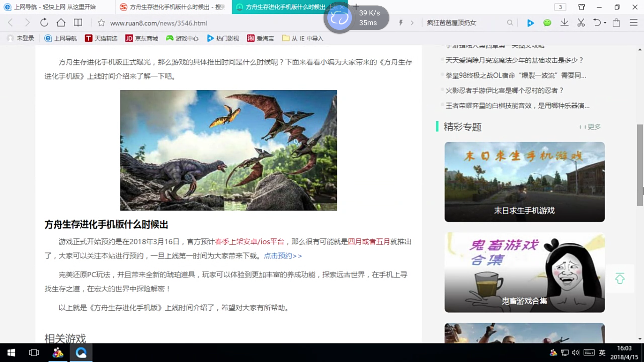Open the green WeChat chat icon

pos(547,23)
